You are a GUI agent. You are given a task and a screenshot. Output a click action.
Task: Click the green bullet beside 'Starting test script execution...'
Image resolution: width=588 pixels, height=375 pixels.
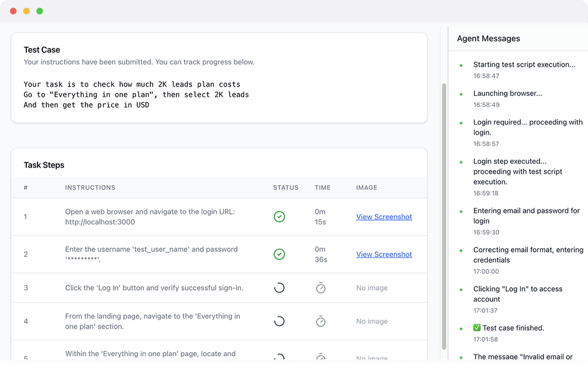(461, 65)
